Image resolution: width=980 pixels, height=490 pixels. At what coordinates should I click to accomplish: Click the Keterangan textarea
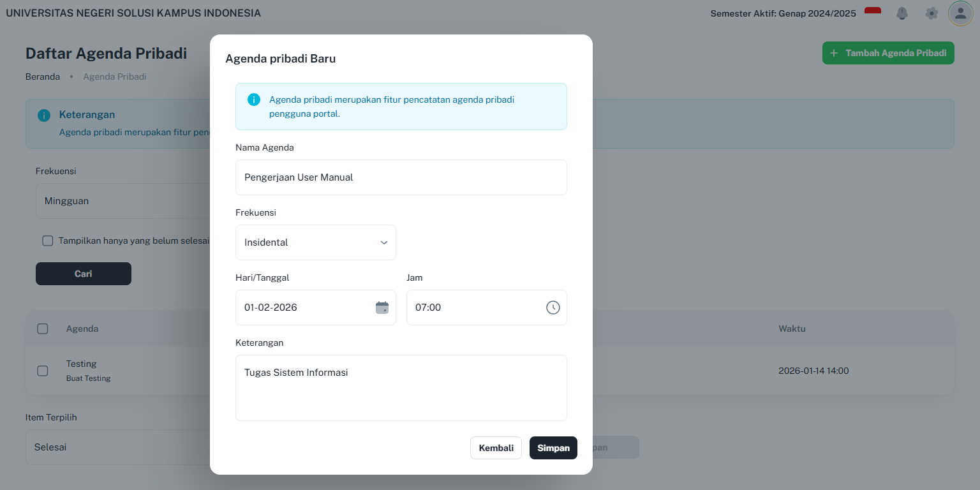point(401,388)
